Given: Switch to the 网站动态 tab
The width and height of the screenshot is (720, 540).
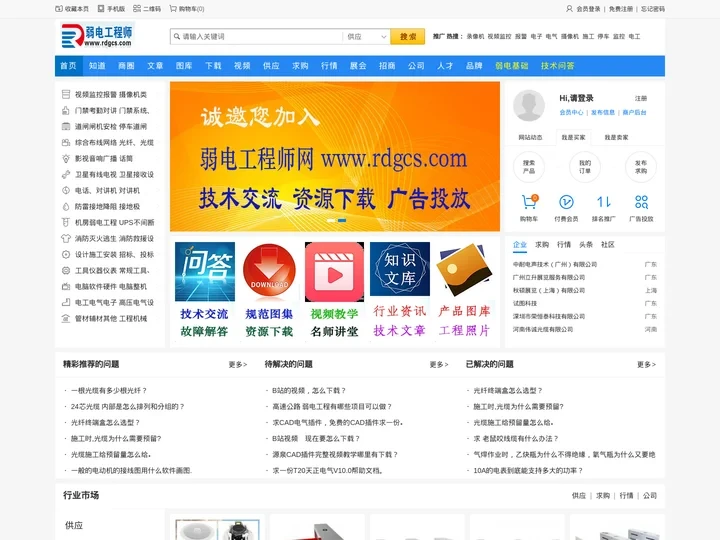Looking at the screenshot, I should (x=530, y=137).
